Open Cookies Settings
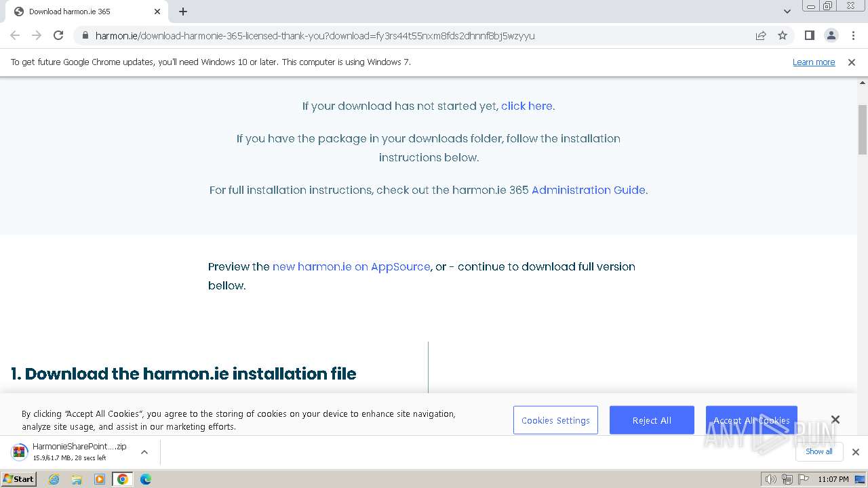Screen dimensions: 868x488 point(555,420)
